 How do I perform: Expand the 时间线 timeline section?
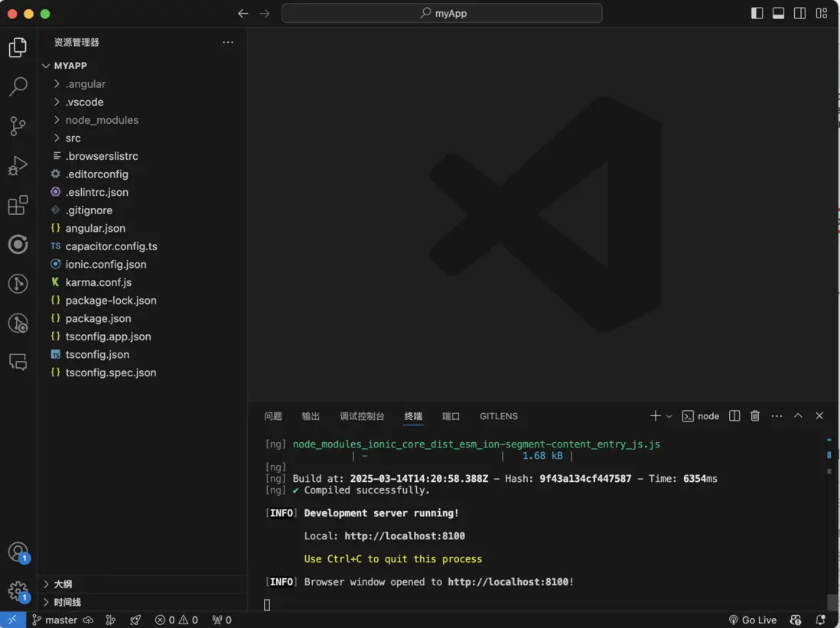click(143, 602)
